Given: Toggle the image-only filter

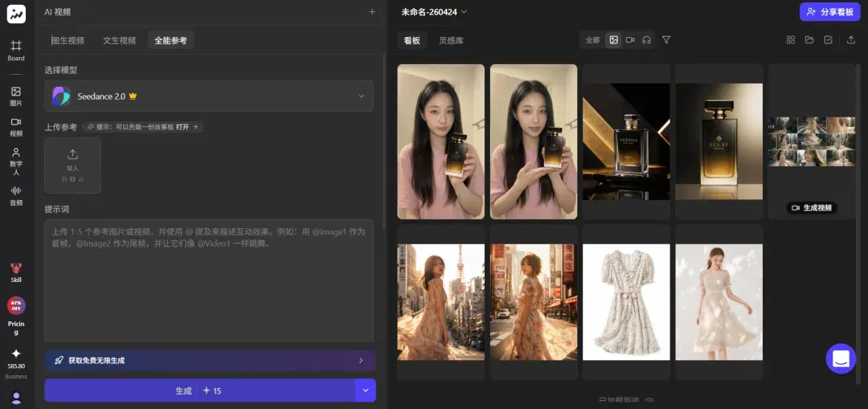Looking at the screenshot, I should tap(613, 40).
